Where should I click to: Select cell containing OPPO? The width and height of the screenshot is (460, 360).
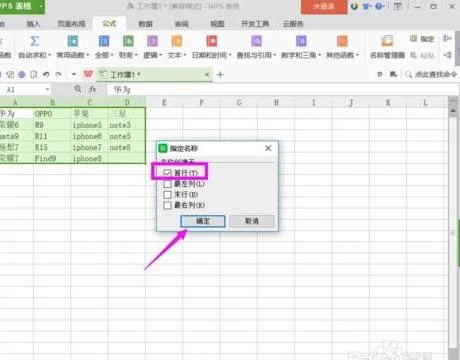pyautogui.click(x=52, y=114)
